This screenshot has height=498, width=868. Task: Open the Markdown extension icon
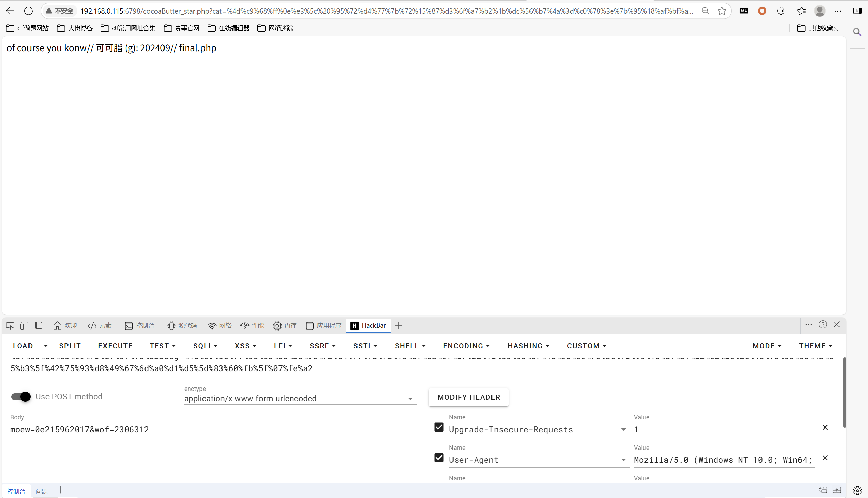coord(744,11)
